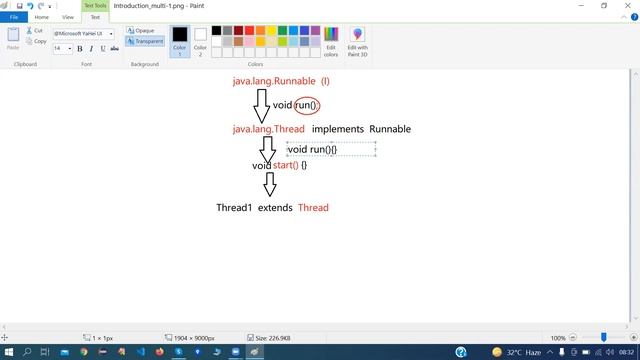640x360 pixels.
Task: Click the zoom slider handle
Action: point(604,337)
